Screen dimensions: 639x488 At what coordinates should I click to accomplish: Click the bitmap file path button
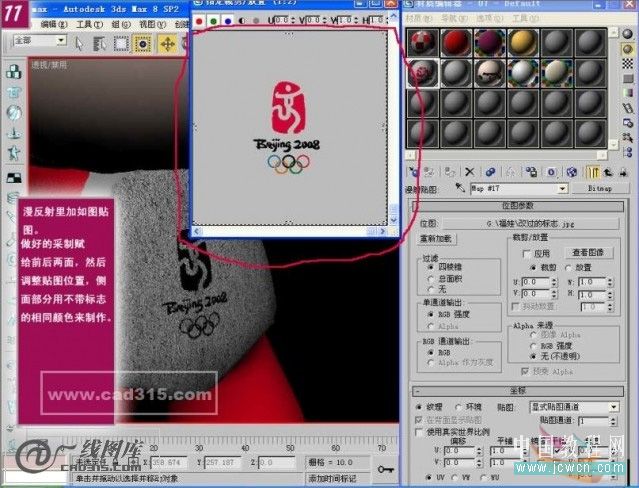tap(530, 224)
